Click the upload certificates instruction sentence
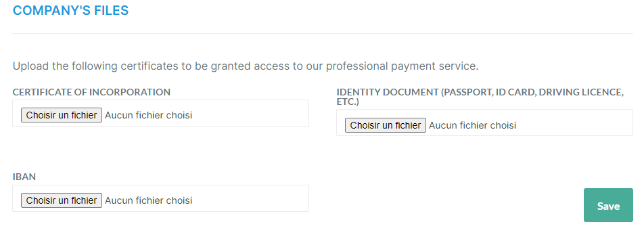Image resolution: width=644 pixels, height=245 pixels. click(x=246, y=66)
